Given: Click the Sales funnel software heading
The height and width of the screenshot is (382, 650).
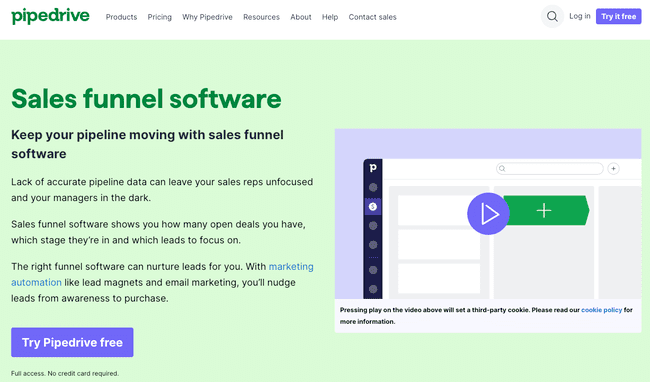Looking at the screenshot, I should click(146, 99).
